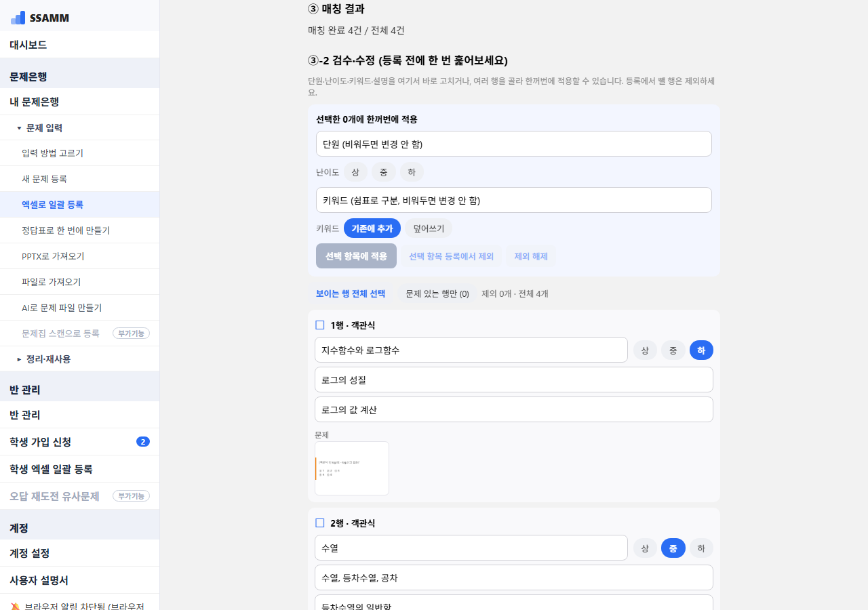This screenshot has width=868, height=610.
Task: Focus the bulk 단원 input field
Action: (x=513, y=144)
